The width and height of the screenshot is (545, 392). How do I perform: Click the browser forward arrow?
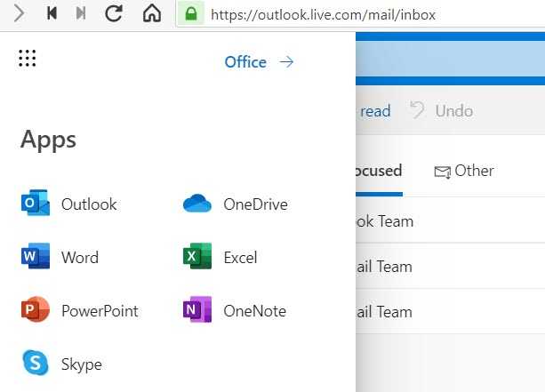20,13
